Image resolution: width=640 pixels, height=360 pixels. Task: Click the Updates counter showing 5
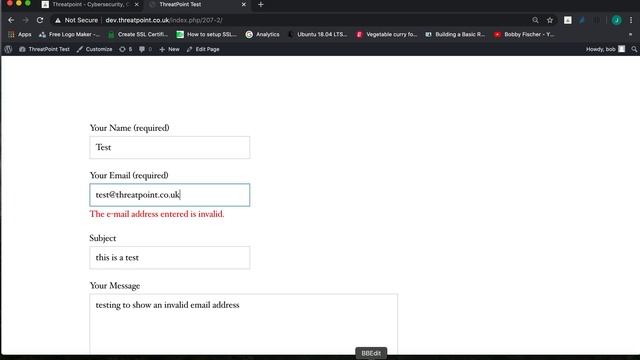coord(126,49)
